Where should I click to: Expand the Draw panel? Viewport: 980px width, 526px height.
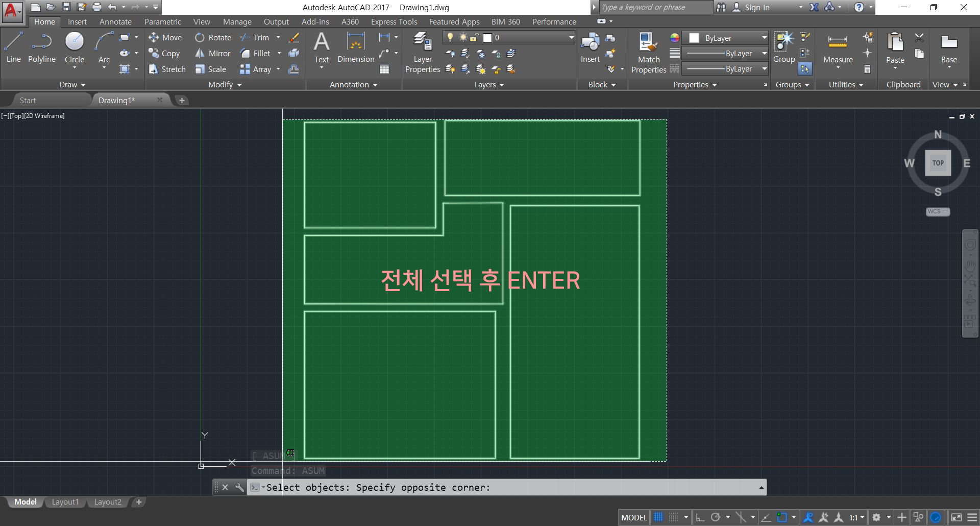pyautogui.click(x=72, y=84)
